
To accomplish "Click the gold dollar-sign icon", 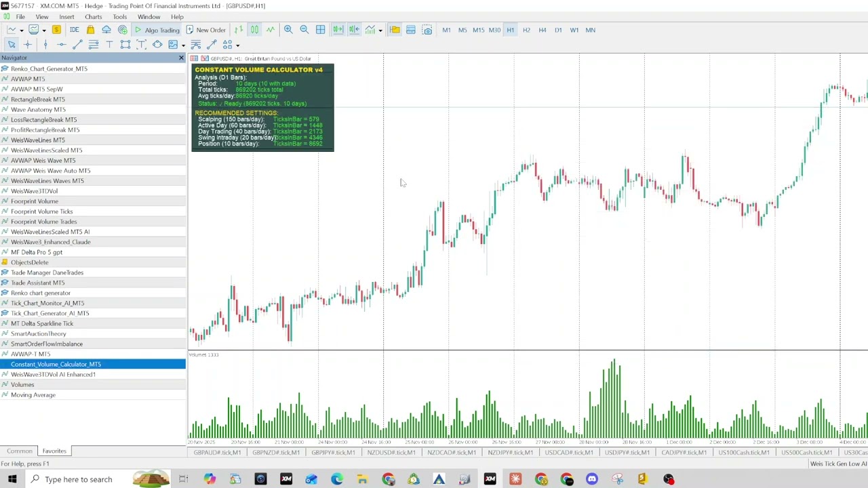I will coord(56,30).
